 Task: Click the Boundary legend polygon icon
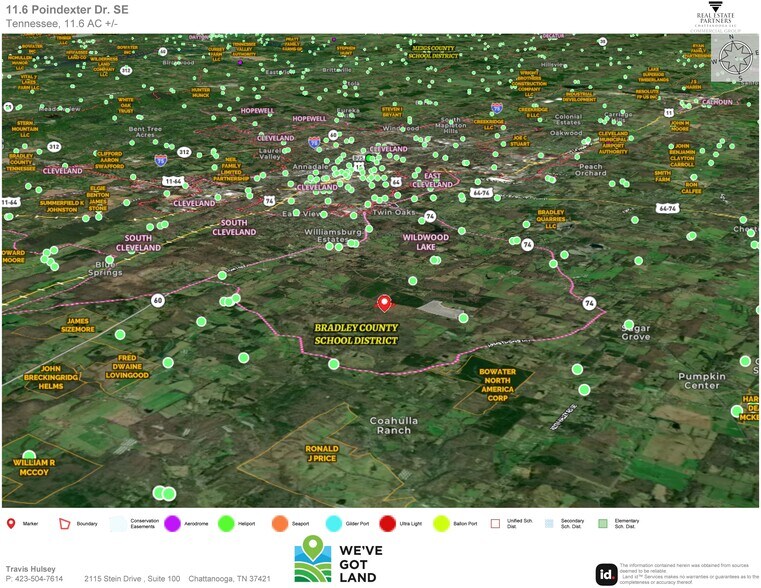[65, 523]
